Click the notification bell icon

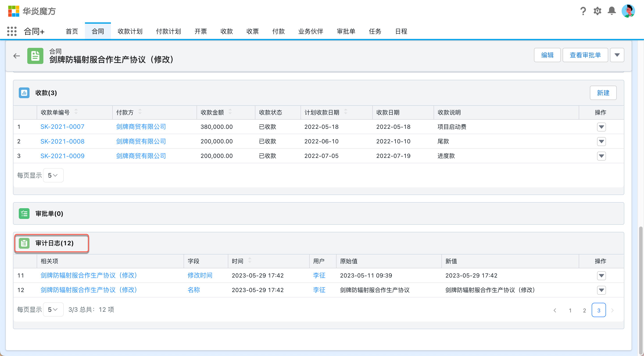coord(612,11)
